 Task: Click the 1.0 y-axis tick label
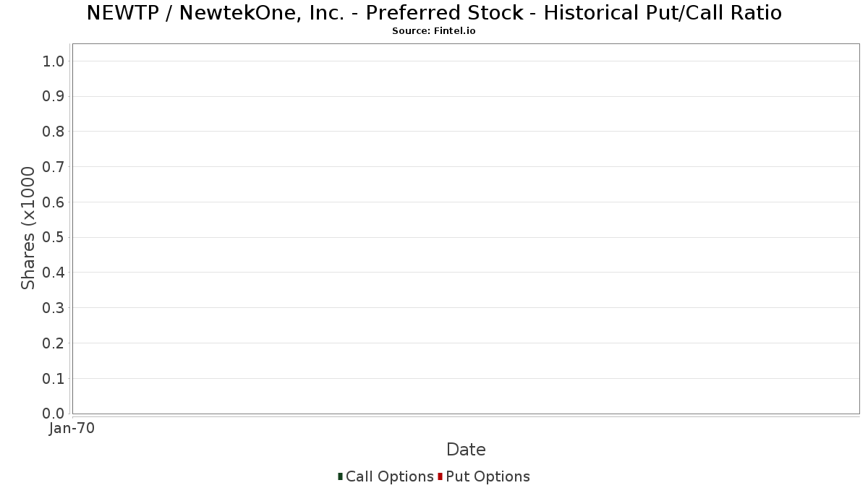tap(54, 61)
